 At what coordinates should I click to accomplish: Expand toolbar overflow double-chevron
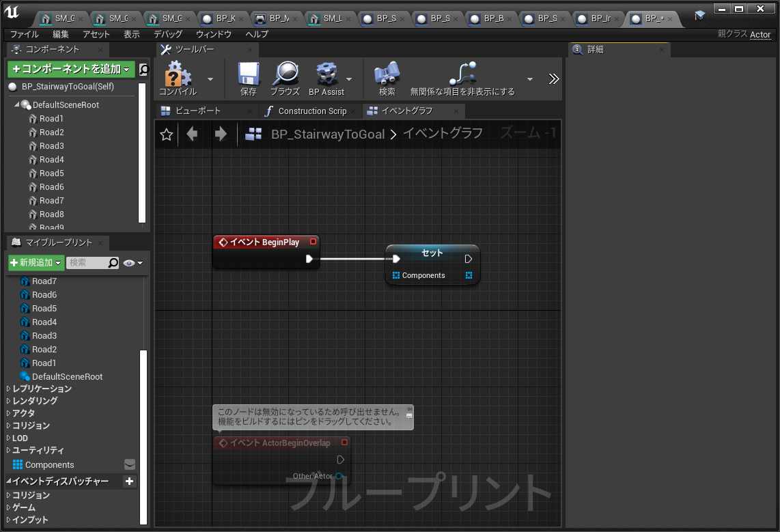coord(554,79)
